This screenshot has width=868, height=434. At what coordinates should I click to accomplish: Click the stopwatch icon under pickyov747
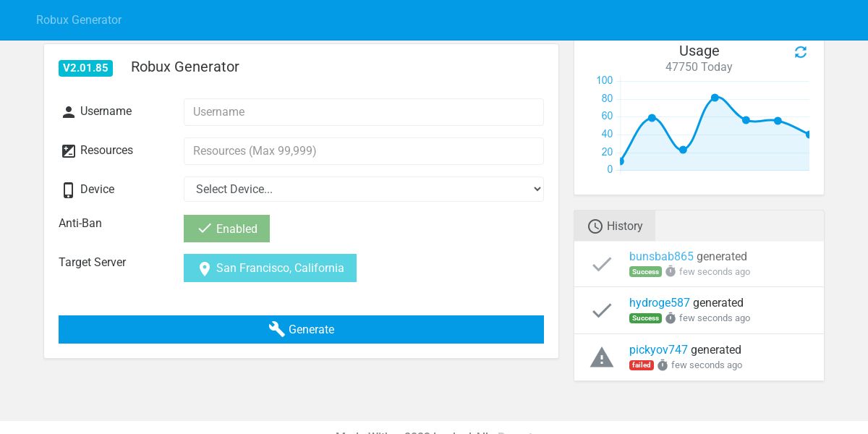point(663,365)
